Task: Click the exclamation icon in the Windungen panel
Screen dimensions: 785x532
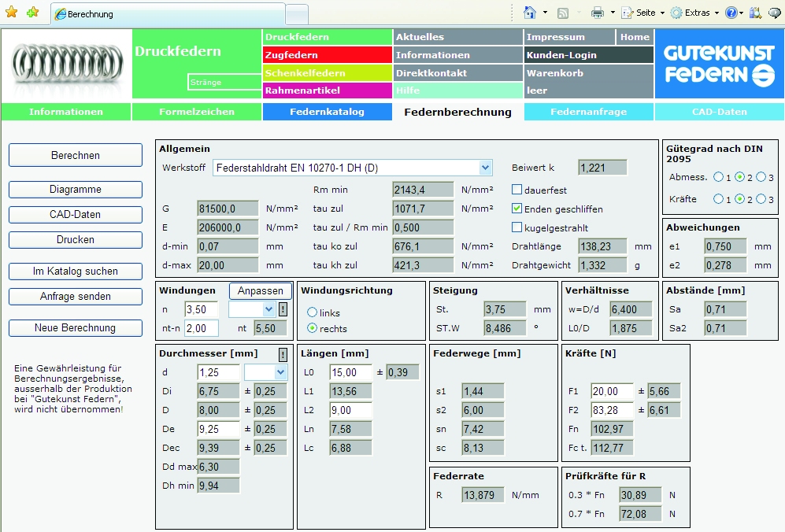Action: [283, 309]
